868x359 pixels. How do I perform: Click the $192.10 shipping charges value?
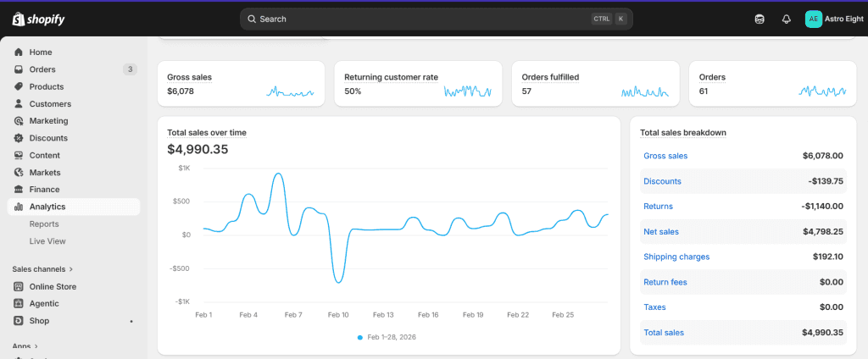click(x=828, y=257)
